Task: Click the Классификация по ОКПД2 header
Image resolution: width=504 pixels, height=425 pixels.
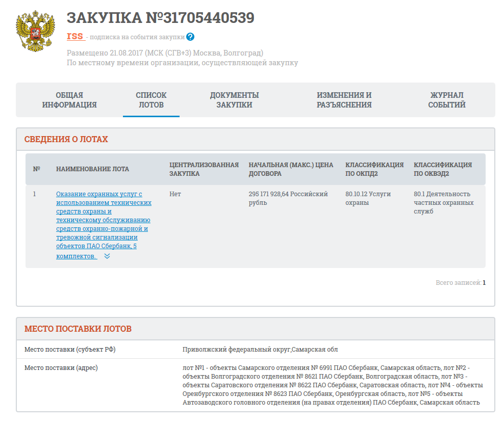Action: (x=374, y=169)
